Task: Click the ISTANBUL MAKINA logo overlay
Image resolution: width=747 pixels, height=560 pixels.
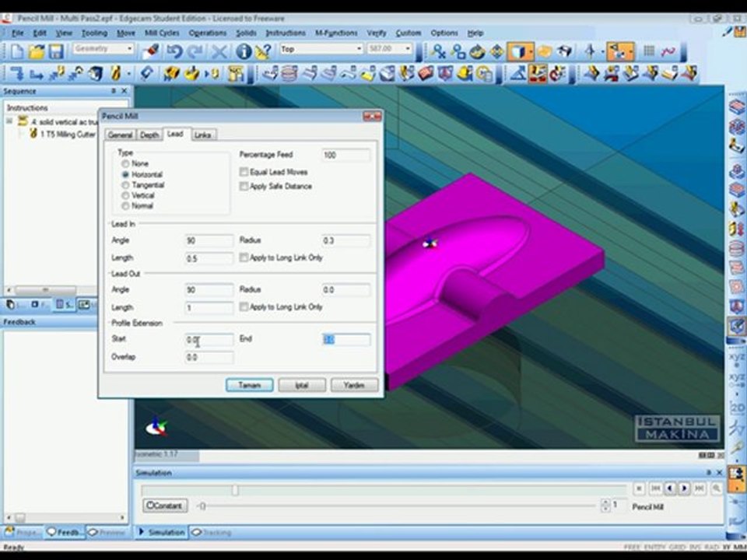Action: pyautogui.click(x=677, y=428)
